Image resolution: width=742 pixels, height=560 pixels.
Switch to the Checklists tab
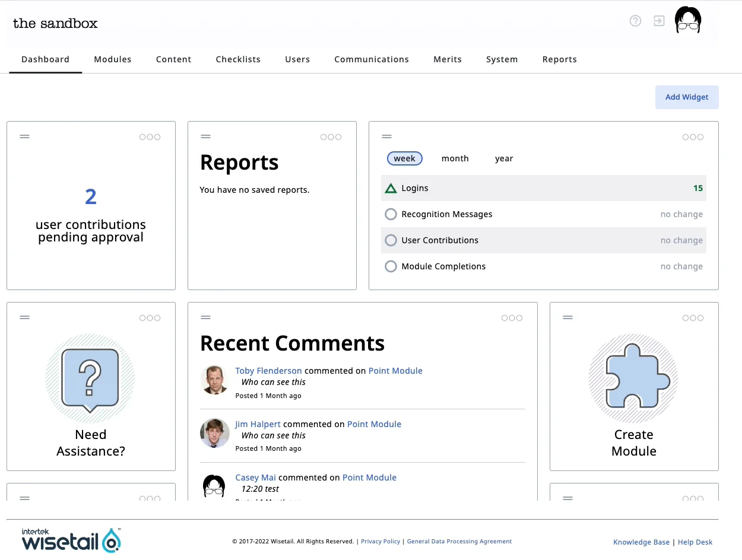(238, 59)
